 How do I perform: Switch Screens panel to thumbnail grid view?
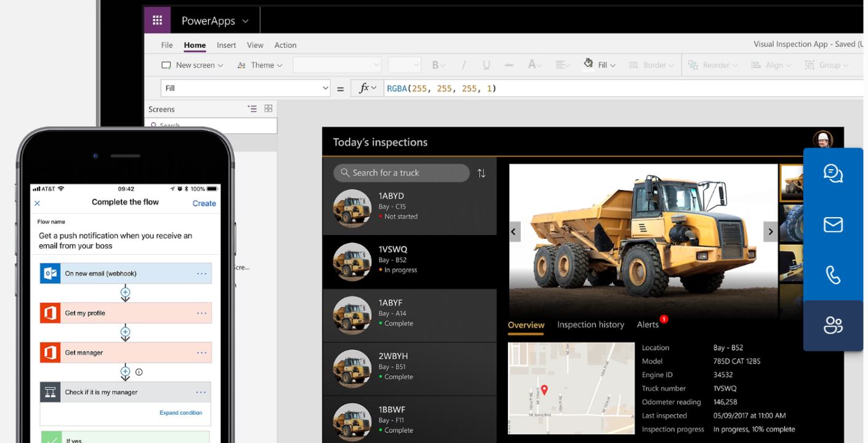pos(268,108)
